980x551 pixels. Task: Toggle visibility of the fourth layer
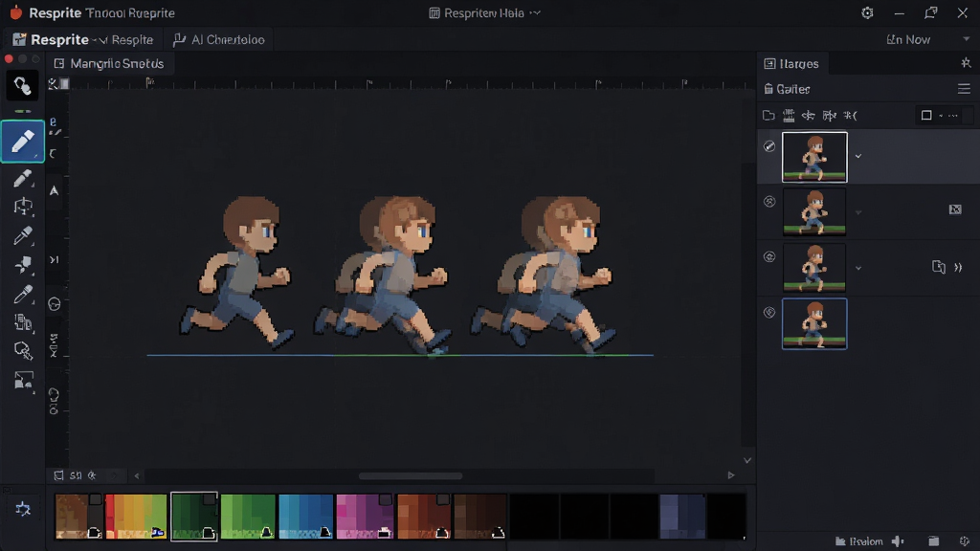pos(769,313)
